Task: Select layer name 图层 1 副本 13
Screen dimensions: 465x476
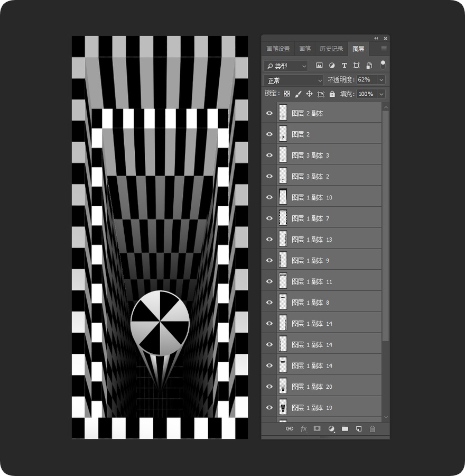Action: pyautogui.click(x=312, y=239)
